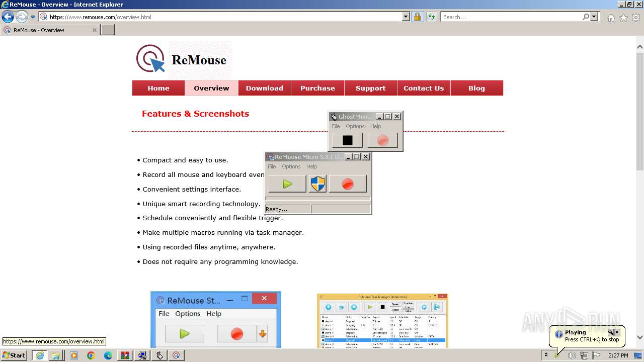Click the ReMouse Micro progress bar
The image size is (644, 362).
(x=317, y=199)
